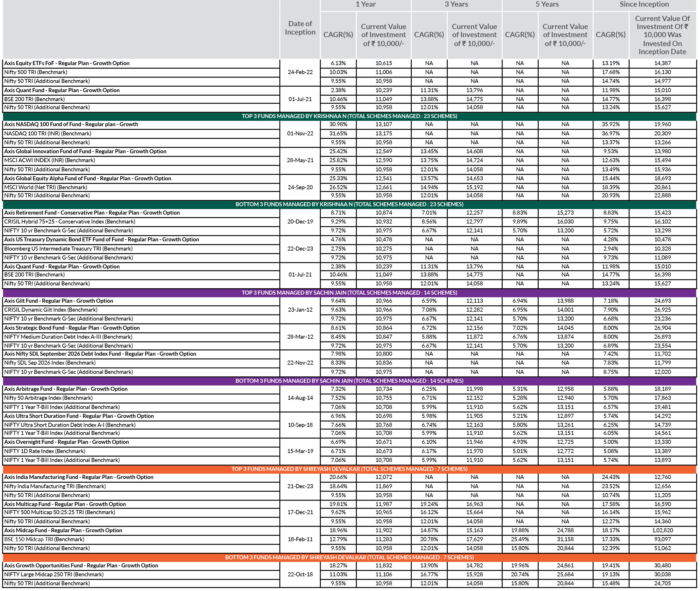
Task: Click the '01-Nov-22' inception date
Action: coord(300,134)
